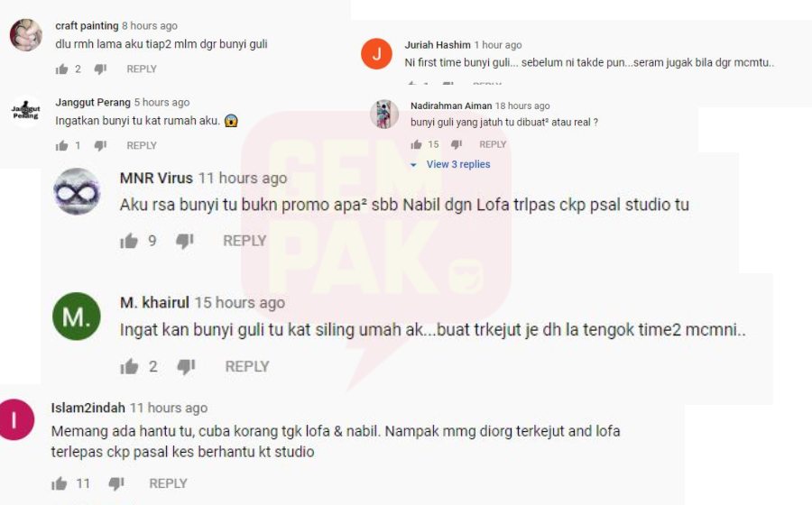Like craft painting's comment
812x505 pixels.
click(61, 69)
